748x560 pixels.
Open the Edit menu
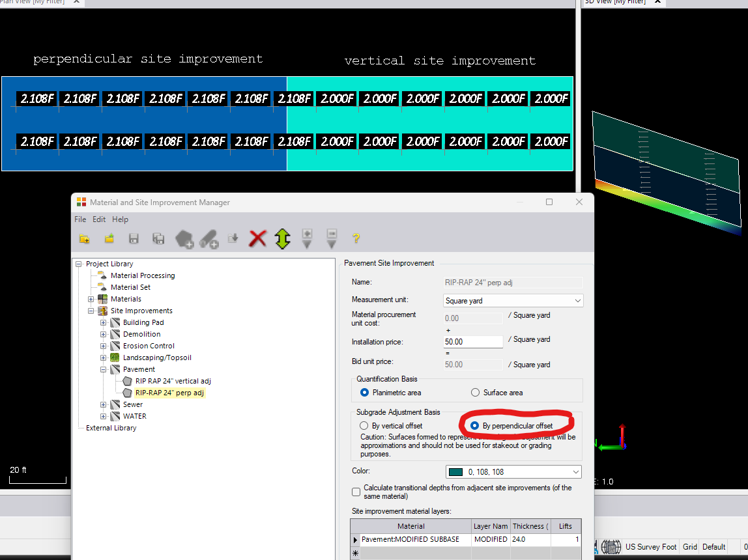pyautogui.click(x=99, y=219)
